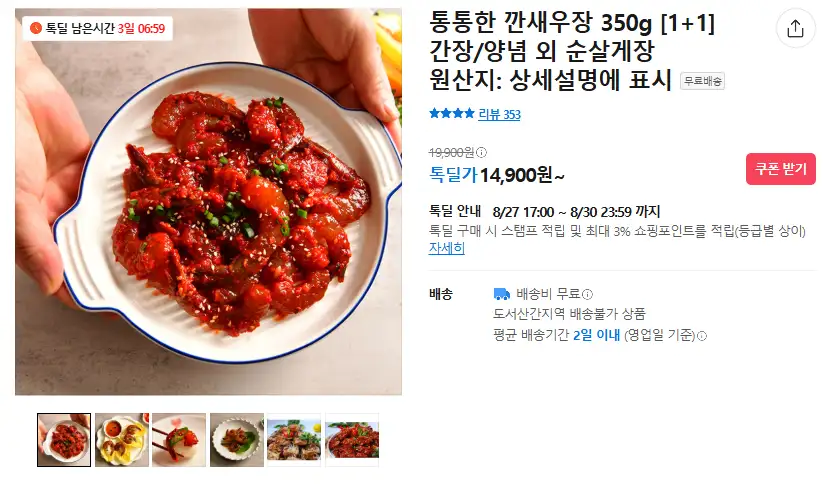Open the 리뷰 353 reviews link
Image resolution: width=838 pixels, height=492 pixels.
click(499, 114)
